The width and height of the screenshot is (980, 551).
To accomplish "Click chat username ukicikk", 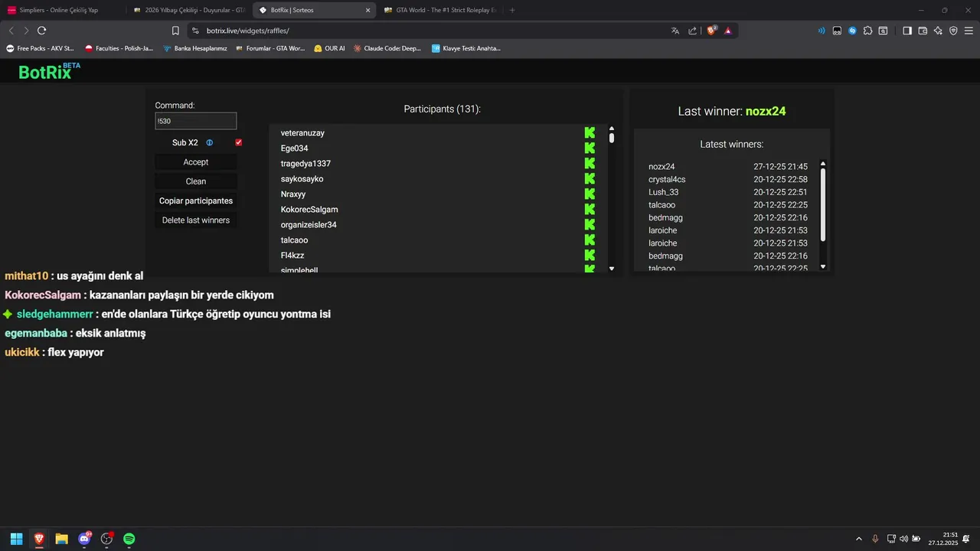I will (22, 352).
